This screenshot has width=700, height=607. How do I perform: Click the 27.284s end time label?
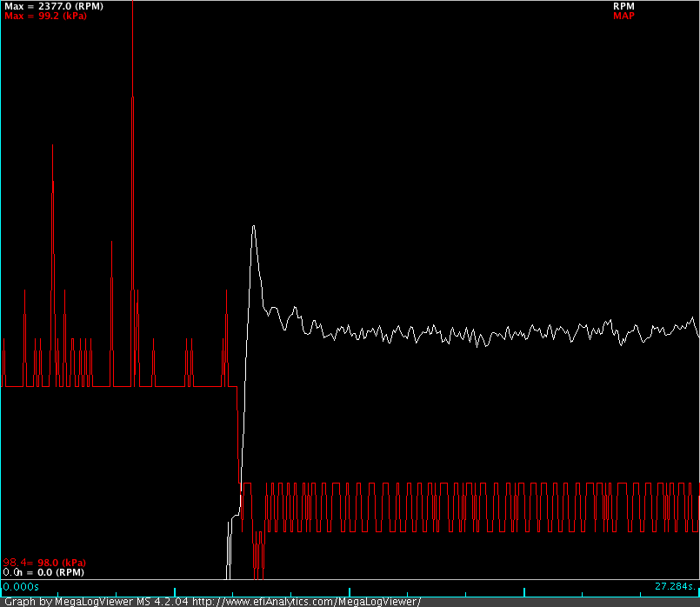676,587
